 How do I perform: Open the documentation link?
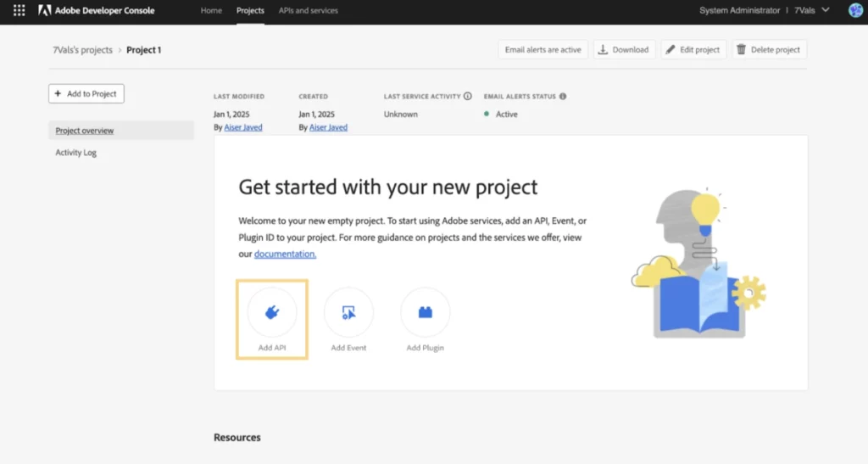(x=285, y=254)
